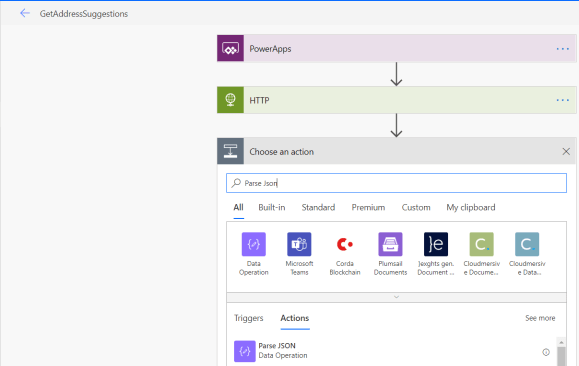Select the All connectors tab

(238, 208)
